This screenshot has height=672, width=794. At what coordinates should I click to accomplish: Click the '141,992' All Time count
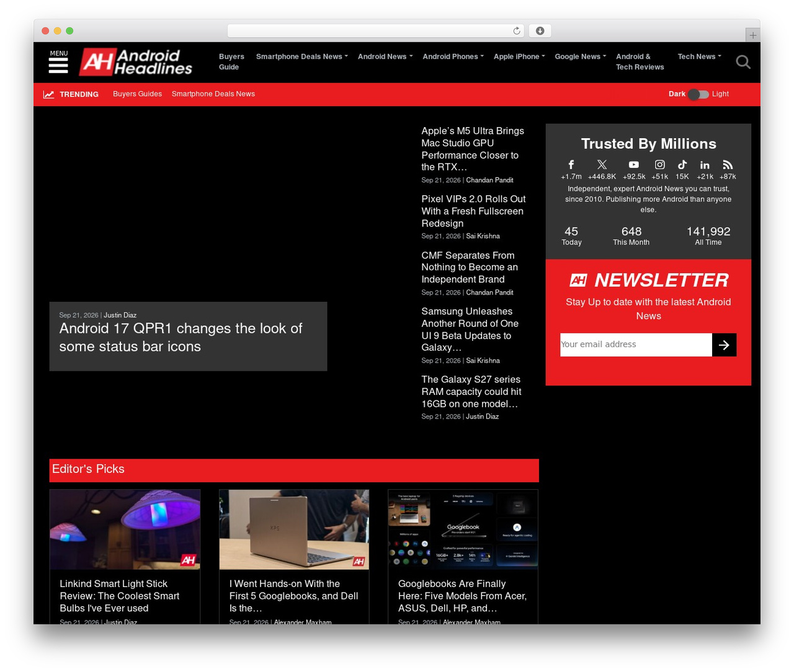point(708,231)
